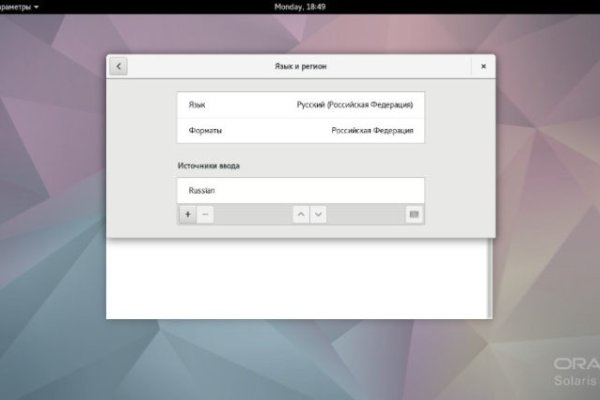The width and height of the screenshot is (600, 400).
Task: Remove the input source with the minus button
Action: tap(205, 214)
